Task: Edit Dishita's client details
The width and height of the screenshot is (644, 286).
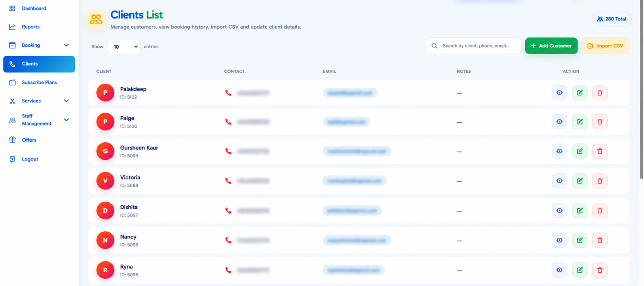Action: coord(580,210)
